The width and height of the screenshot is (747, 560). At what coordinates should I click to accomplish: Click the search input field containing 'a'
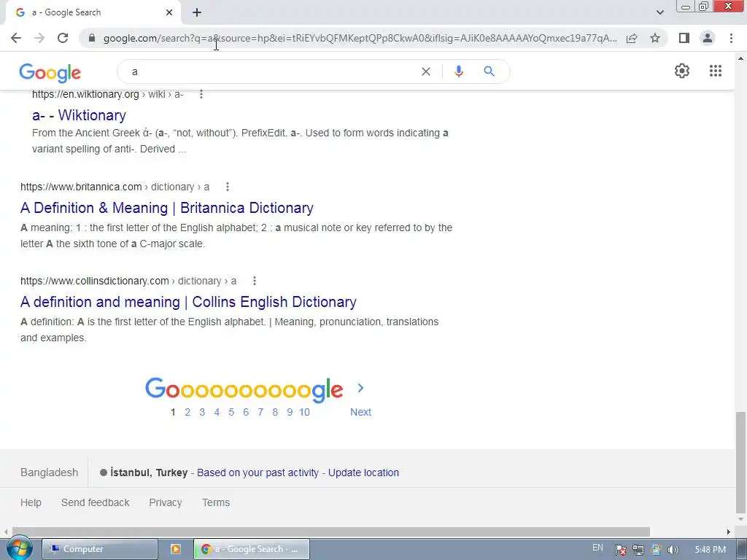tap(271, 71)
